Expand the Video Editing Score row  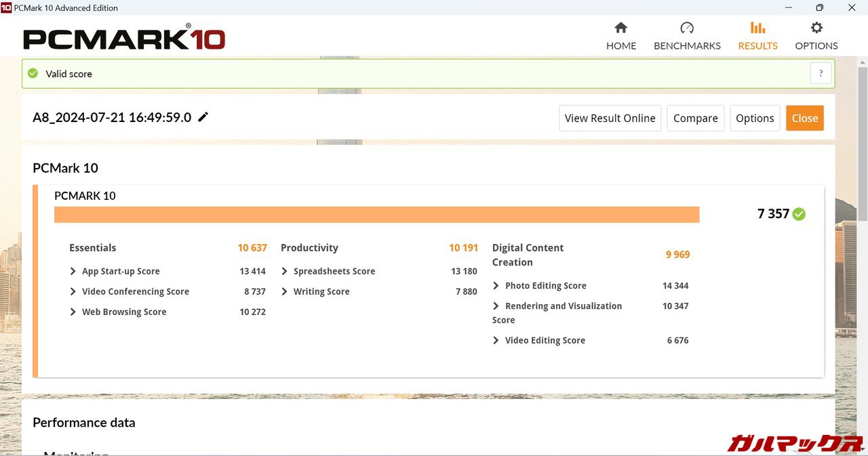click(496, 340)
